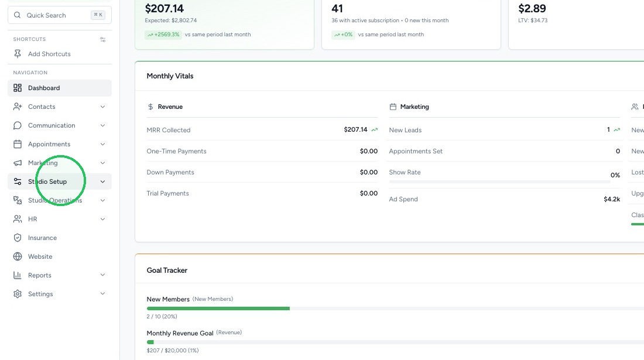
Task: Click the Reports bar chart icon
Action: pyautogui.click(x=17, y=275)
